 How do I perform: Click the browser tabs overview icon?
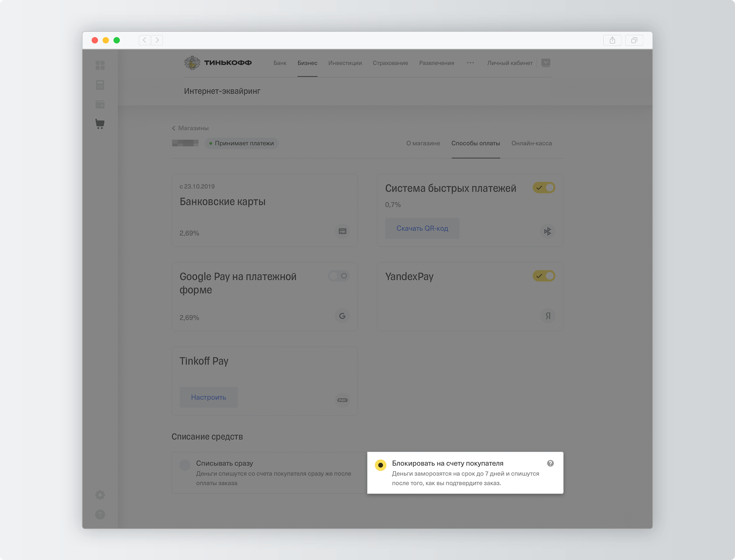point(634,40)
